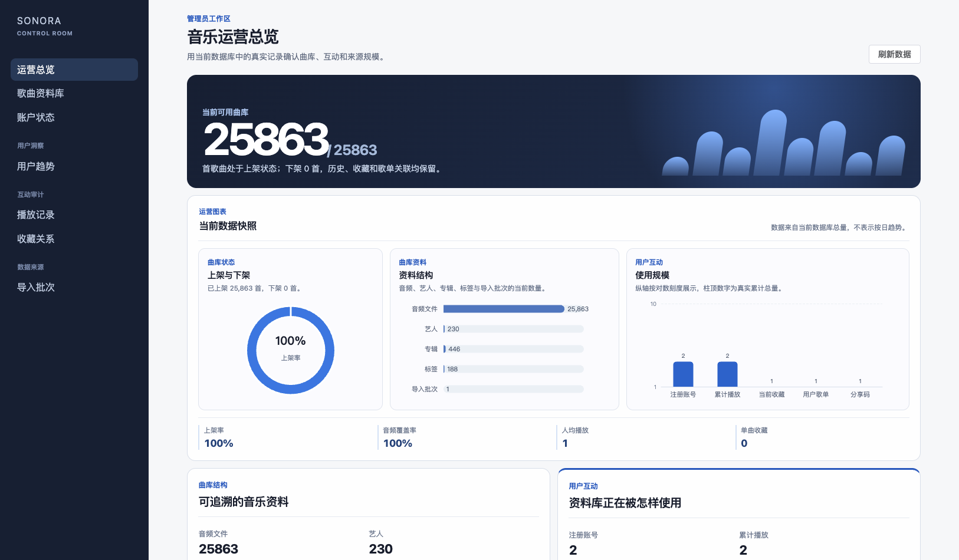Click the 资料结构 card title
Image resolution: width=959 pixels, height=560 pixels.
(x=416, y=275)
